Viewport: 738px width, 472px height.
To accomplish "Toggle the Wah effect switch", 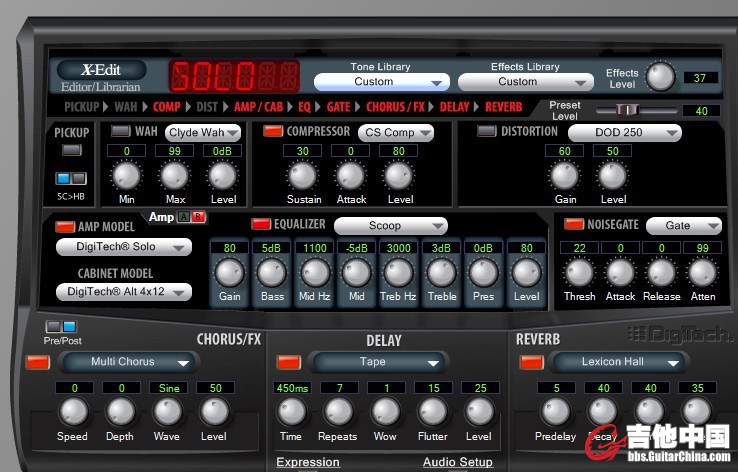I will pyautogui.click(x=121, y=132).
